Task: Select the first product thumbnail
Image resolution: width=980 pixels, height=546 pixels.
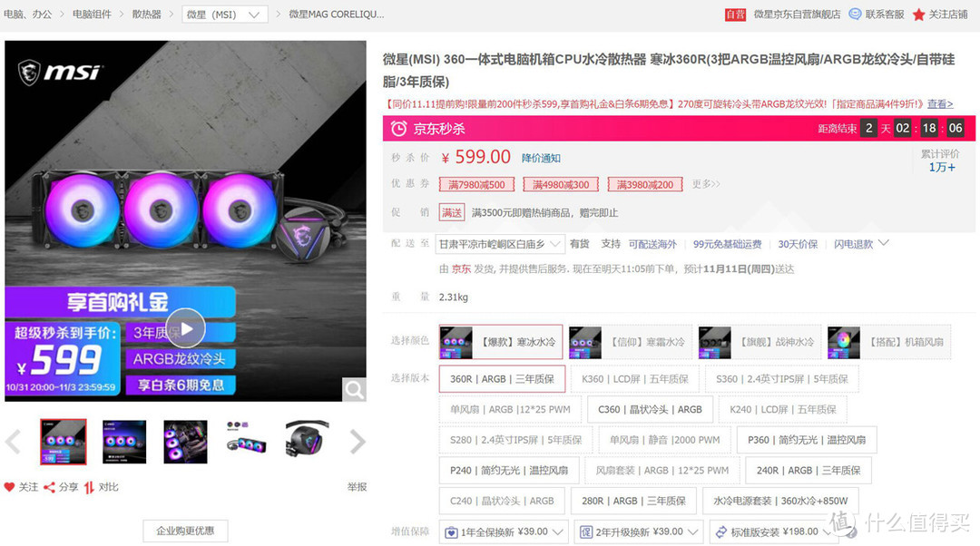Action: click(x=64, y=442)
